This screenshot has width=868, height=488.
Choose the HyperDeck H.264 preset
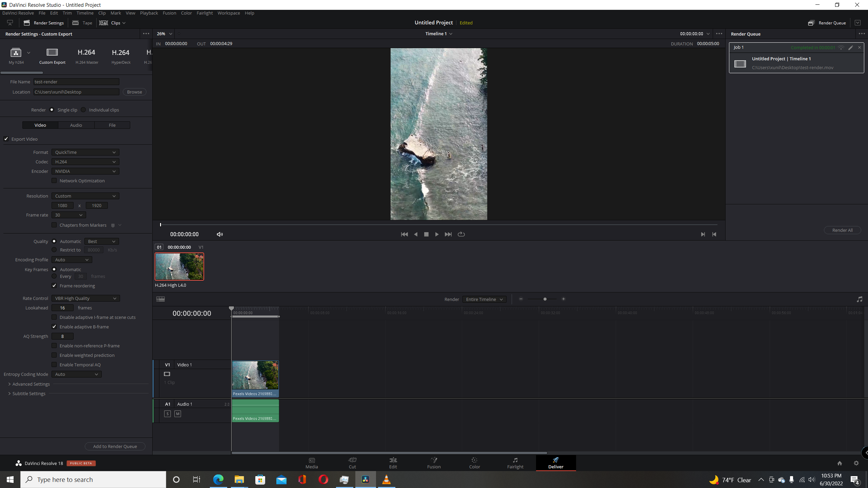coord(121,56)
